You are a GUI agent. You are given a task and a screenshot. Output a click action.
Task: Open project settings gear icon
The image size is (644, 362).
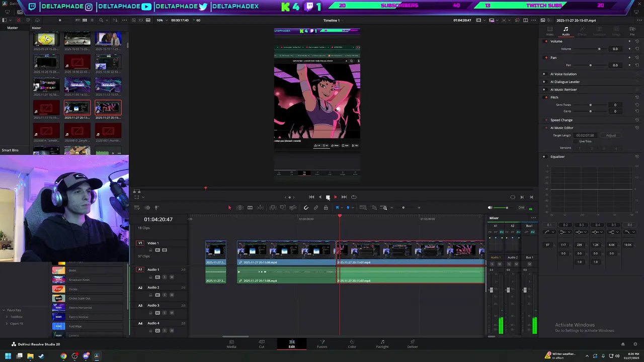coord(635,344)
